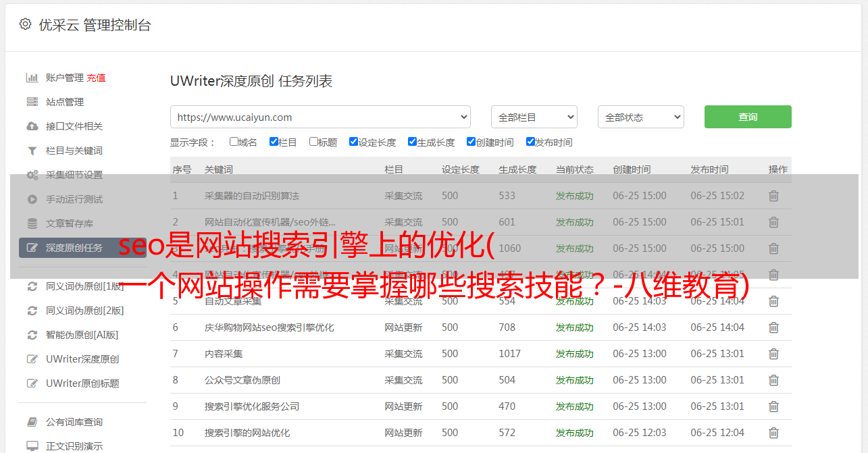Click keyword 搜索引擎优化服务公司

252,406
